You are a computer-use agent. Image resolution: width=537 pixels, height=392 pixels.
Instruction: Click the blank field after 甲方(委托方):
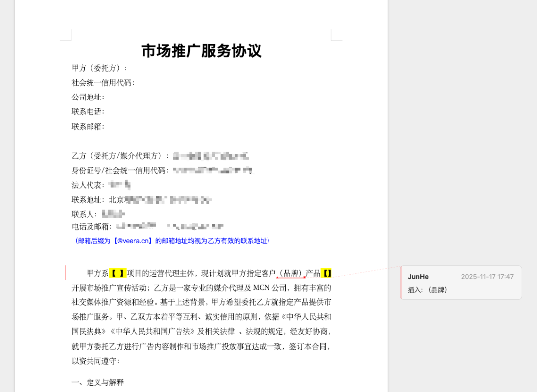tap(149, 68)
